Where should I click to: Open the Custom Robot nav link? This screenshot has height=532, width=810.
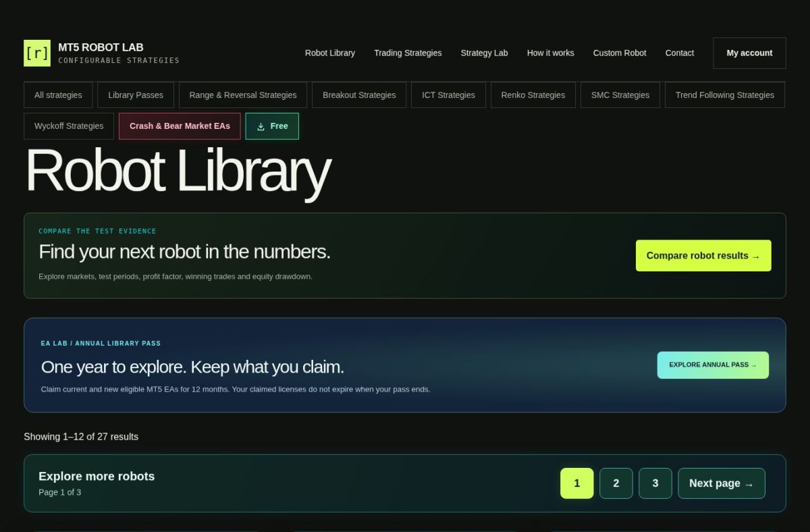[620, 53]
